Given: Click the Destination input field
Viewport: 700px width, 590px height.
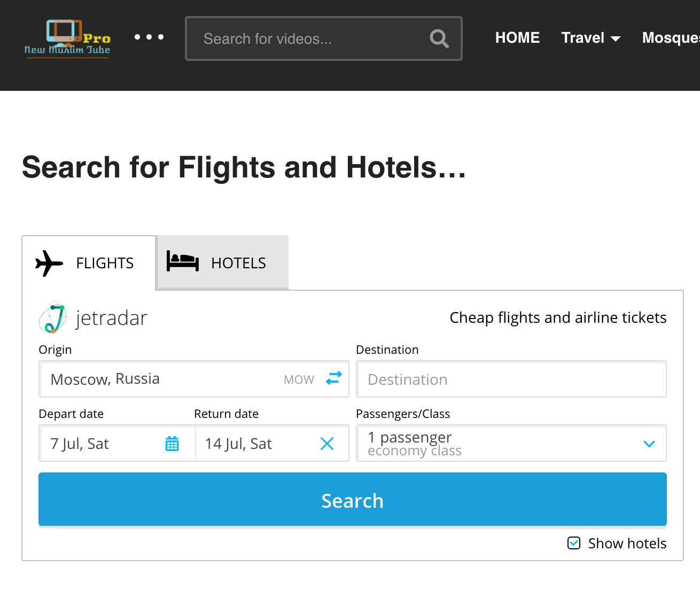Looking at the screenshot, I should [511, 379].
